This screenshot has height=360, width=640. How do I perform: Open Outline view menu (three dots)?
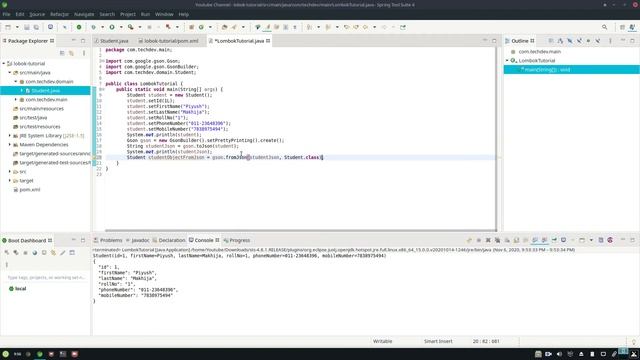(610, 41)
